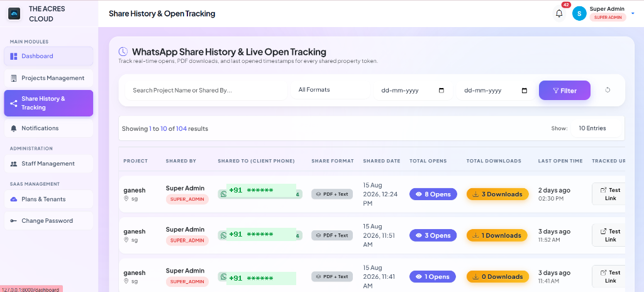Click the eye icon in the 8 Opens badge

418,194
